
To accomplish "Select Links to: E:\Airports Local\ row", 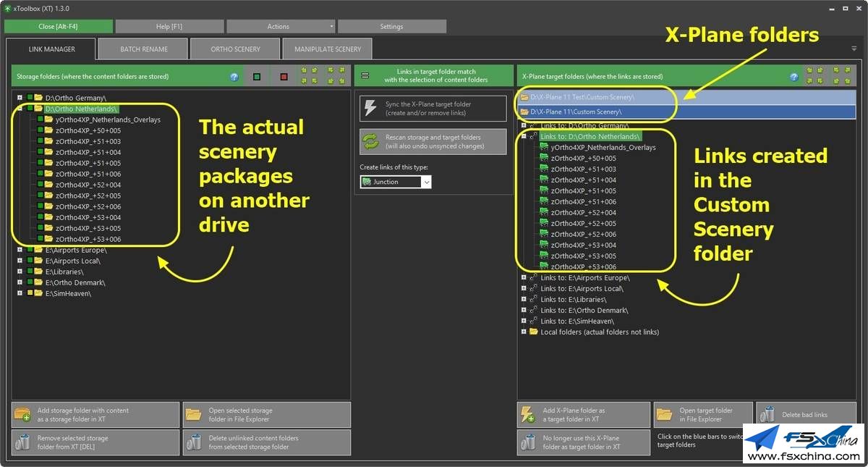I will pyautogui.click(x=582, y=288).
